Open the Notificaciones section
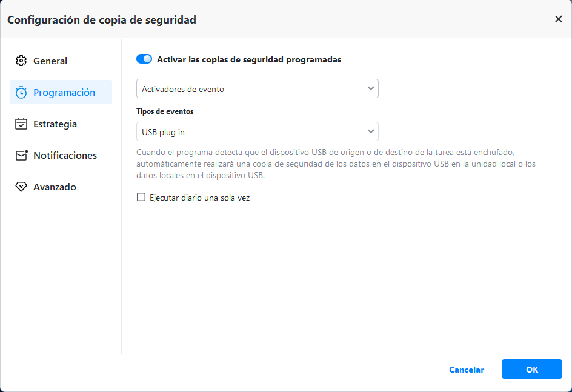 (x=65, y=156)
